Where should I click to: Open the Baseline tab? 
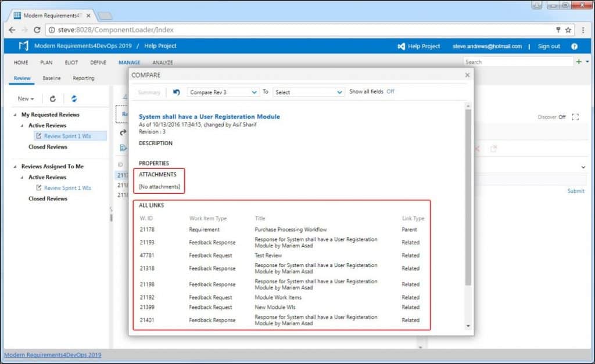click(x=51, y=77)
